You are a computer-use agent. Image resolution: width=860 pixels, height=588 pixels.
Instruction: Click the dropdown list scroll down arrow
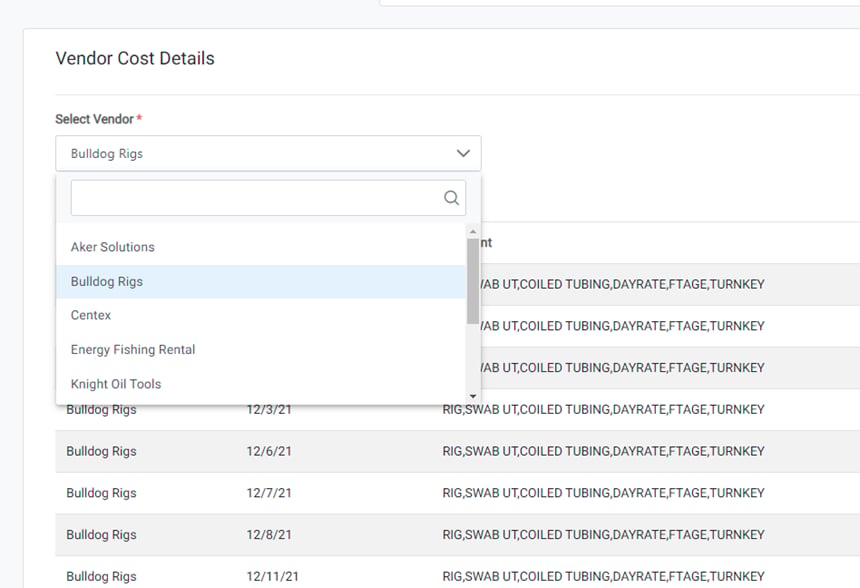(x=473, y=396)
